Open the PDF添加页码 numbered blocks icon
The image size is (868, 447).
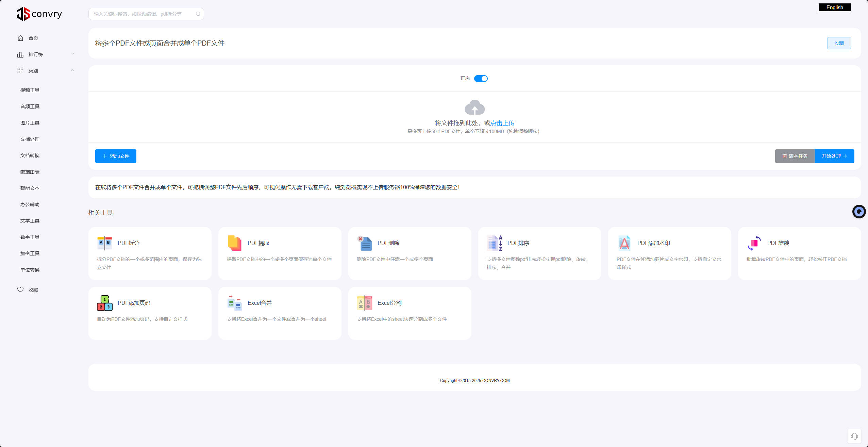click(104, 303)
